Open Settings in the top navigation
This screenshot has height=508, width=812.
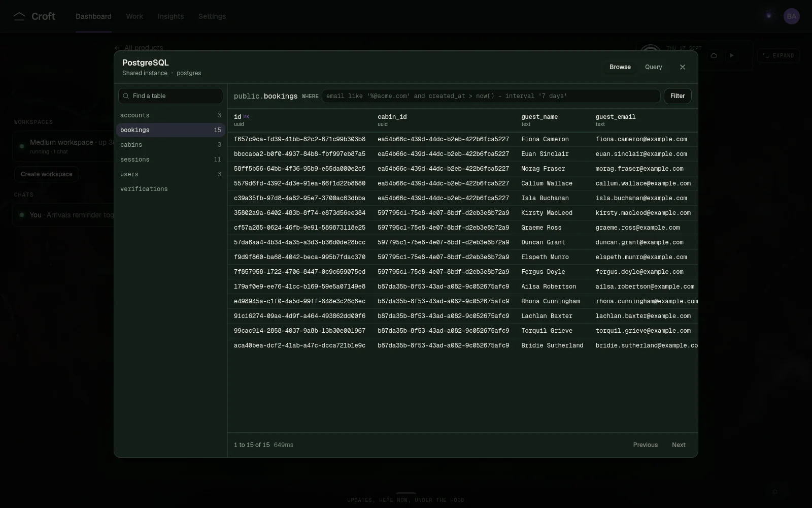coord(212,16)
